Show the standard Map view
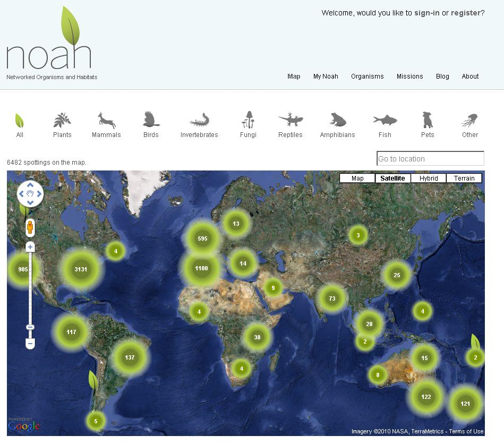504x444 pixels. coord(357,178)
